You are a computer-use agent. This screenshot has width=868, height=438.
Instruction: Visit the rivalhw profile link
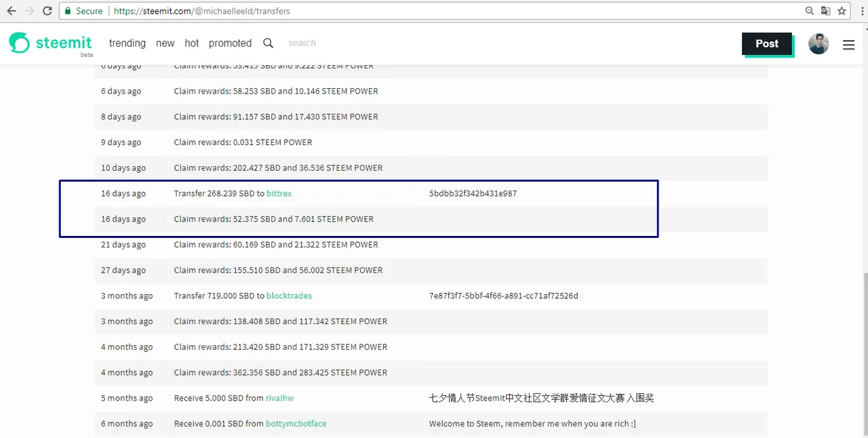(x=279, y=398)
